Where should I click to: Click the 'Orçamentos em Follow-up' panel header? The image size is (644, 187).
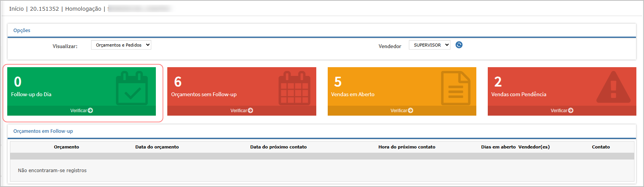43,131
